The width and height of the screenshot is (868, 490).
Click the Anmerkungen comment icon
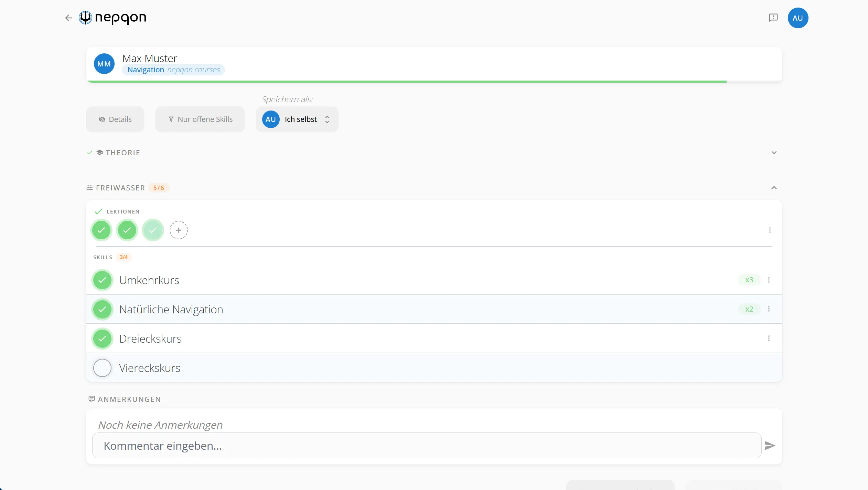tap(92, 399)
